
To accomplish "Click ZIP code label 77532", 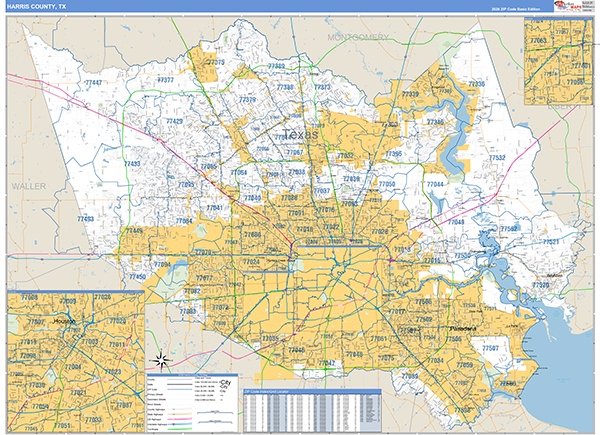I will (x=497, y=158).
